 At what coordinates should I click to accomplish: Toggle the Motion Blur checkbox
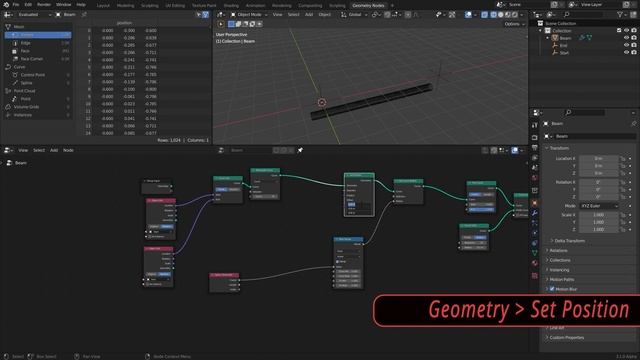[x=552, y=289]
